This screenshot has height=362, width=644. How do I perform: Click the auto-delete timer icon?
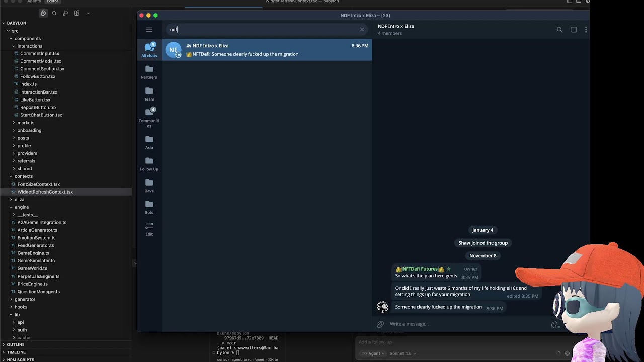click(x=555, y=324)
